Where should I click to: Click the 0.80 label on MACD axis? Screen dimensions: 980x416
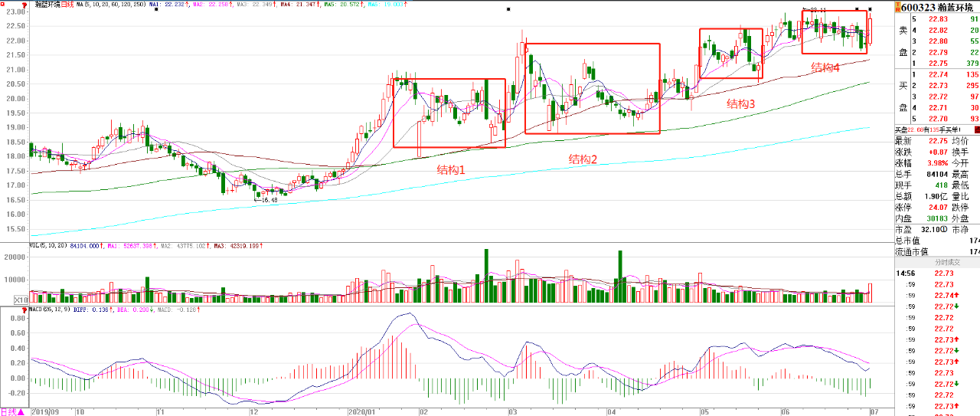[18, 319]
